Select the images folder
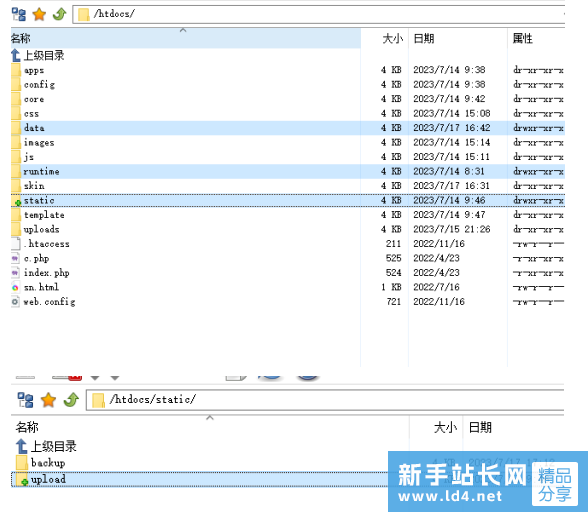This screenshot has height=512, width=588. coord(288,143)
